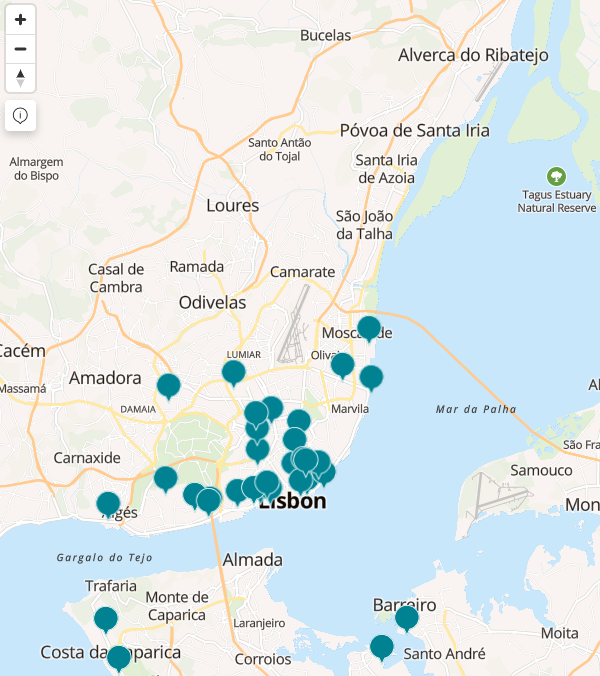Click the Odivelas town label

click(x=212, y=302)
